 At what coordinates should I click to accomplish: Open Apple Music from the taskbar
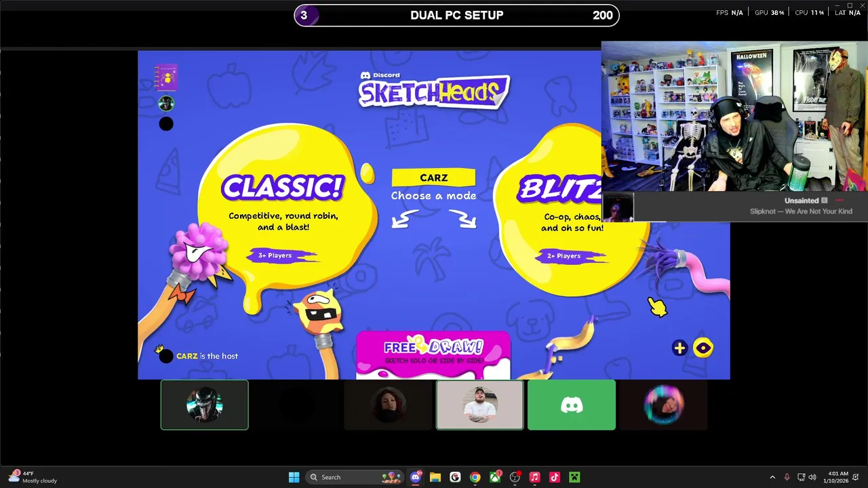[534, 477]
